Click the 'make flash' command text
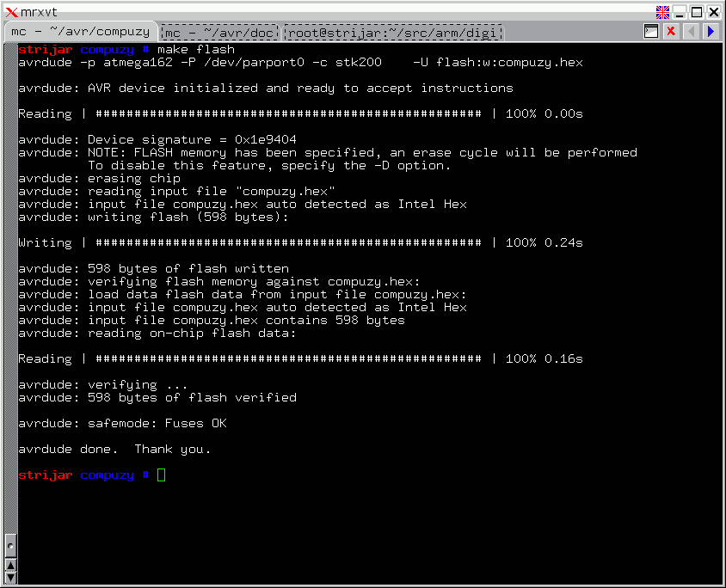The height and width of the screenshot is (588, 726). 196,50
